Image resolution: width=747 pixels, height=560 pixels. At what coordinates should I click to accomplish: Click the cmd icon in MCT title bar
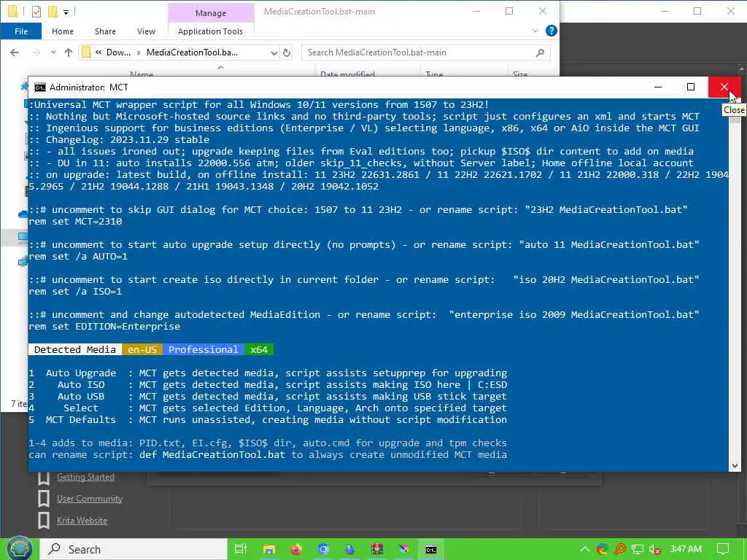pos(40,87)
